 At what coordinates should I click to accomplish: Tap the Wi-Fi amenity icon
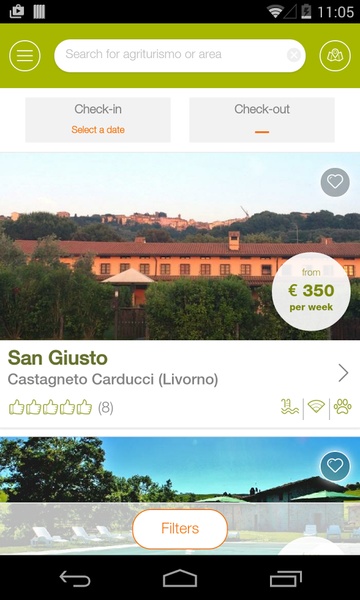pos(316,406)
